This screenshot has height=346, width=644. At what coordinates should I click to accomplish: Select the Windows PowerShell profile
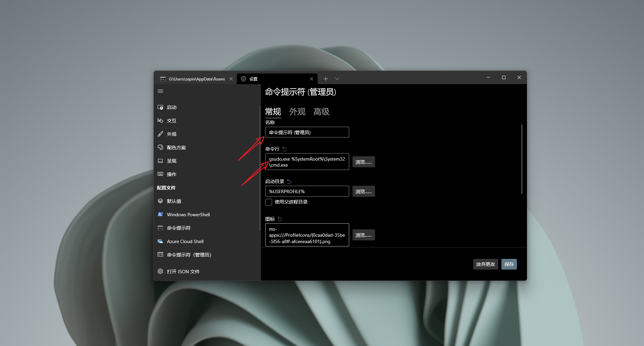tap(188, 215)
